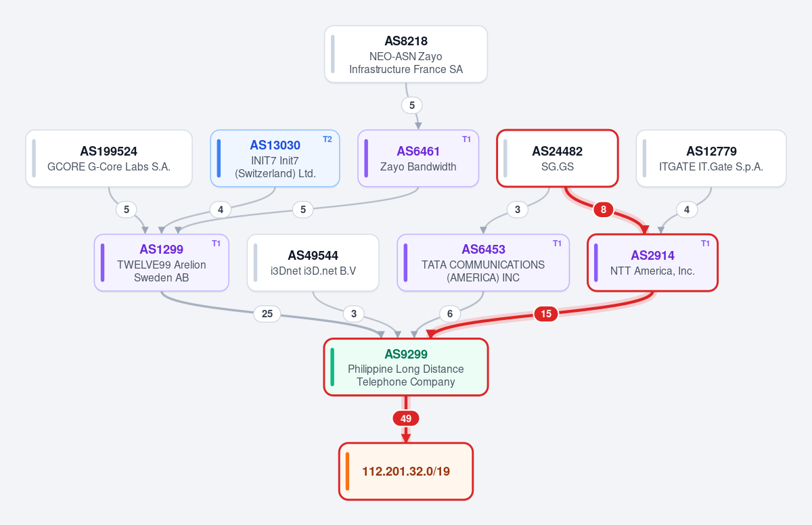This screenshot has width=812, height=525.
Task: Select the AS13030 INIT7 node
Action: 275,158
